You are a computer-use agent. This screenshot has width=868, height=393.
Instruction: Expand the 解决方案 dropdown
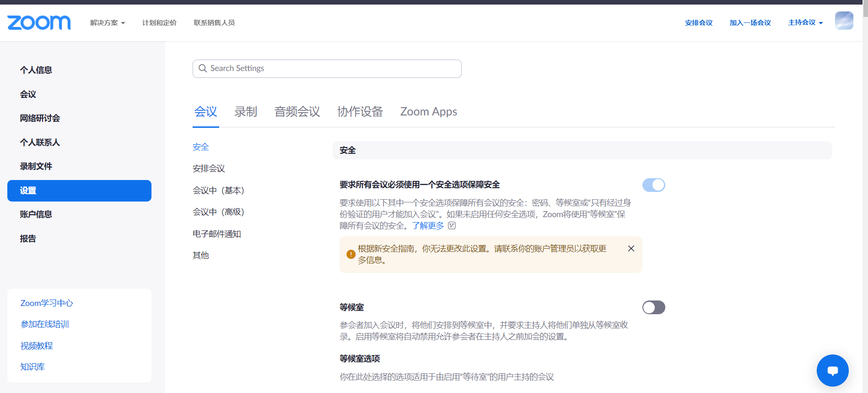108,22
